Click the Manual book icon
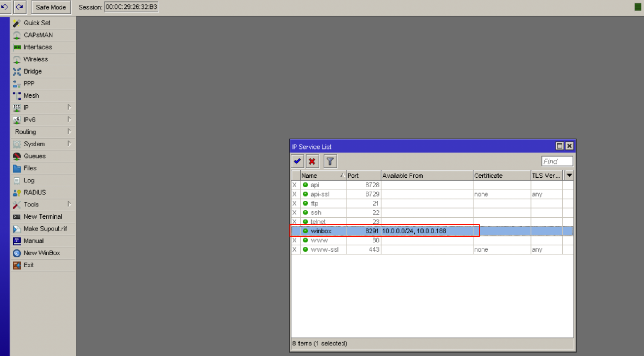Image resolution: width=644 pixels, height=356 pixels. pyautogui.click(x=17, y=241)
